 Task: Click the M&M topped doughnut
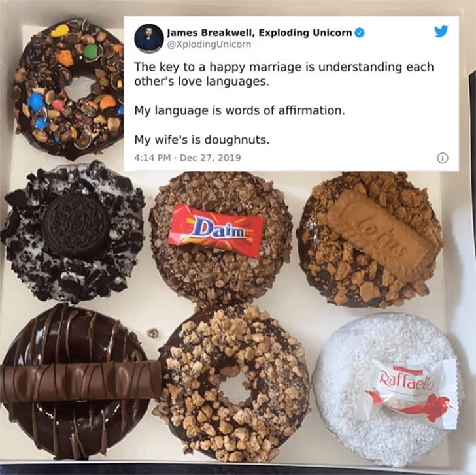(x=67, y=90)
